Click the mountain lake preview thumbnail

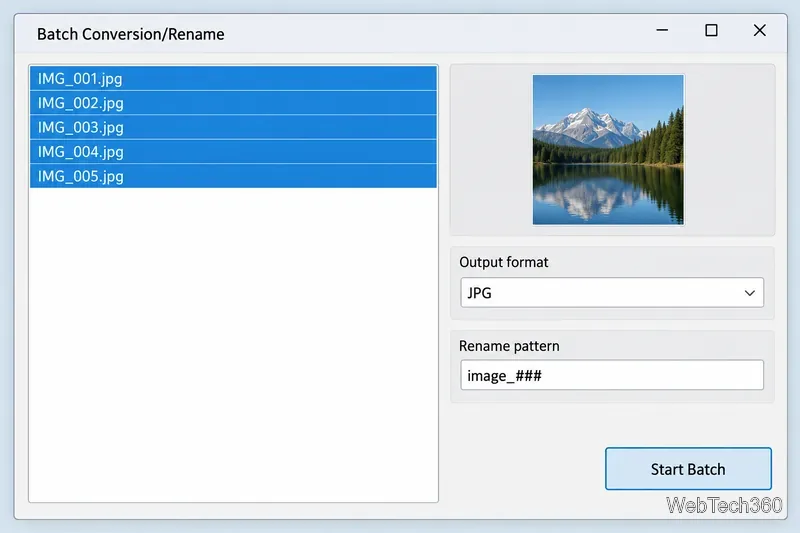point(608,150)
